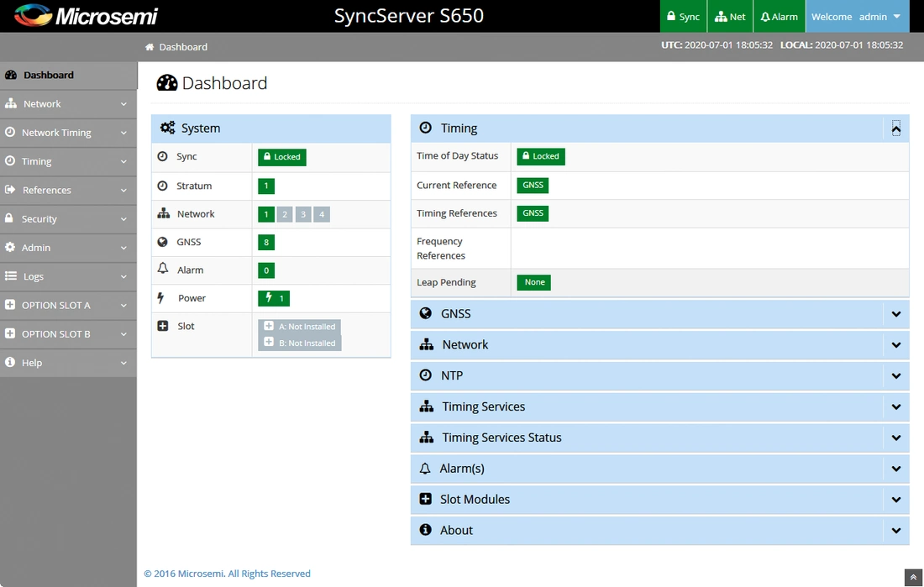Click the Sync Locked badge in System panel
The height and width of the screenshot is (587, 924).
[x=281, y=157]
